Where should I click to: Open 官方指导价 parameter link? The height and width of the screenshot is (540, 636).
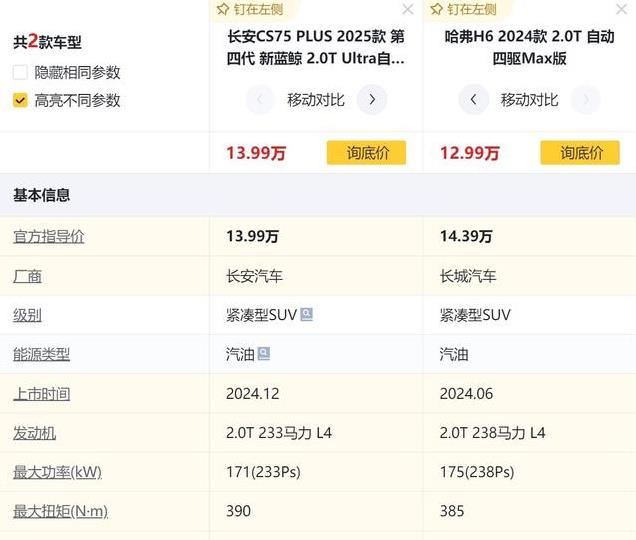(x=49, y=237)
